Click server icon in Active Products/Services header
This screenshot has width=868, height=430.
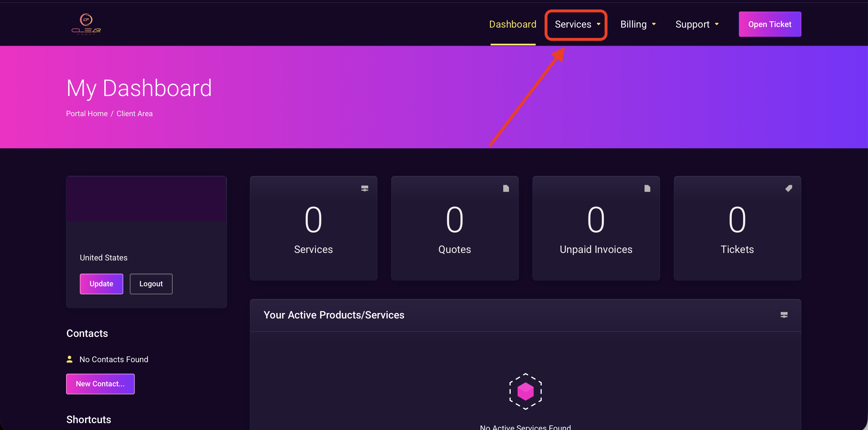[x=784, y=315]
